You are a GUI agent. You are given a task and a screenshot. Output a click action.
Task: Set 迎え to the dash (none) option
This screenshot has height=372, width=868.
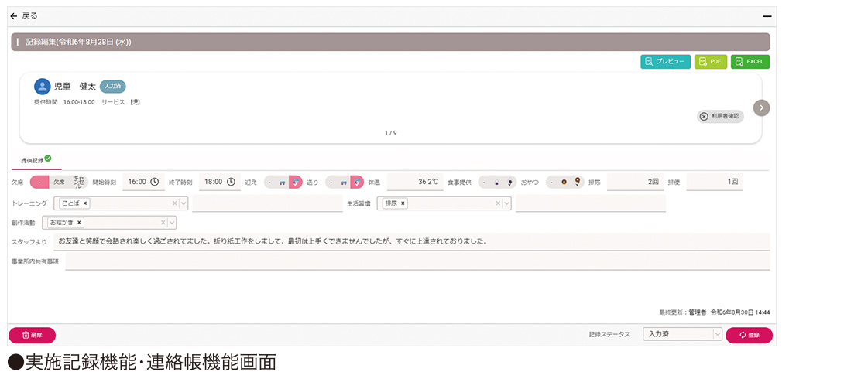269,182
